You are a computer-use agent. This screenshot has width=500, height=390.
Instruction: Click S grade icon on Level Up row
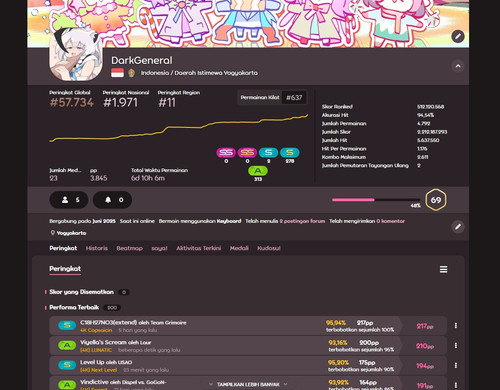point(67,365)
